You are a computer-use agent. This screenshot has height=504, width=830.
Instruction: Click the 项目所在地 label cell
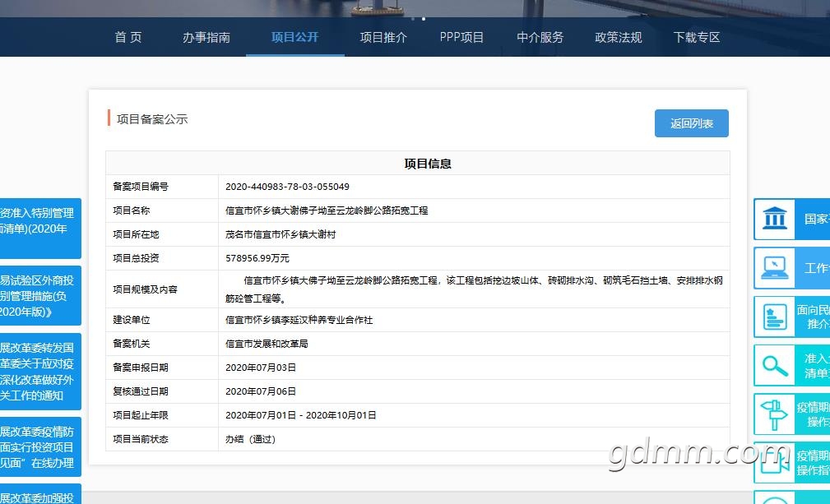pyautogui.click(x=162, y=234)
